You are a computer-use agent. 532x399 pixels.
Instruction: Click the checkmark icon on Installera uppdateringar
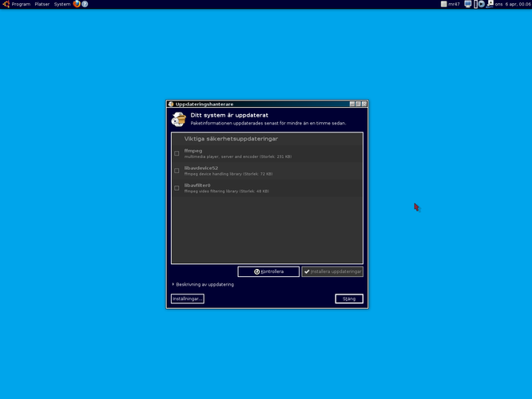(x=307, y=271)
